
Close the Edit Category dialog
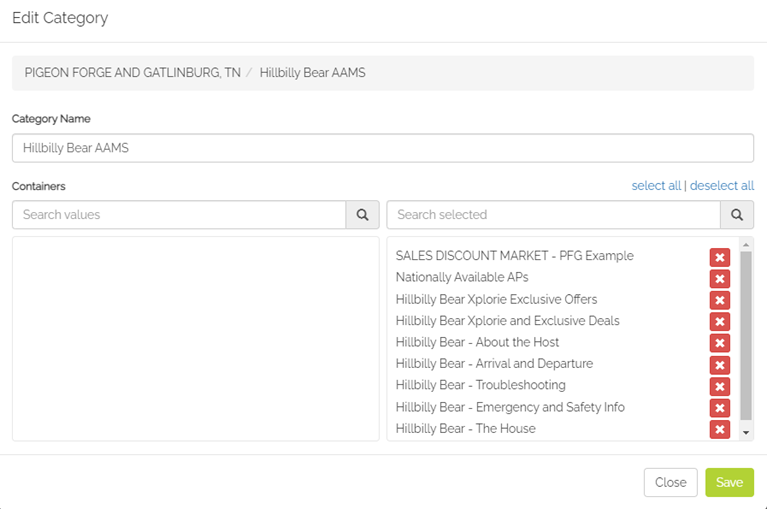click(x=671, y=483)
